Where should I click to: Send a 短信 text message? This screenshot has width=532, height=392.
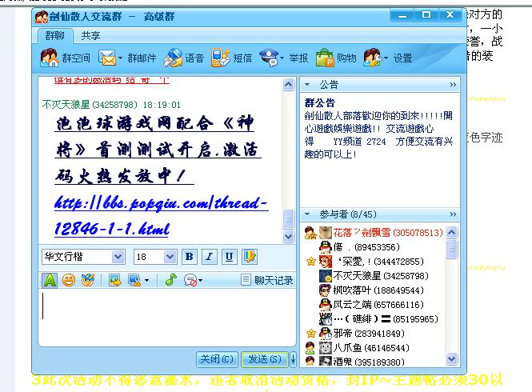tap(221, 58)
